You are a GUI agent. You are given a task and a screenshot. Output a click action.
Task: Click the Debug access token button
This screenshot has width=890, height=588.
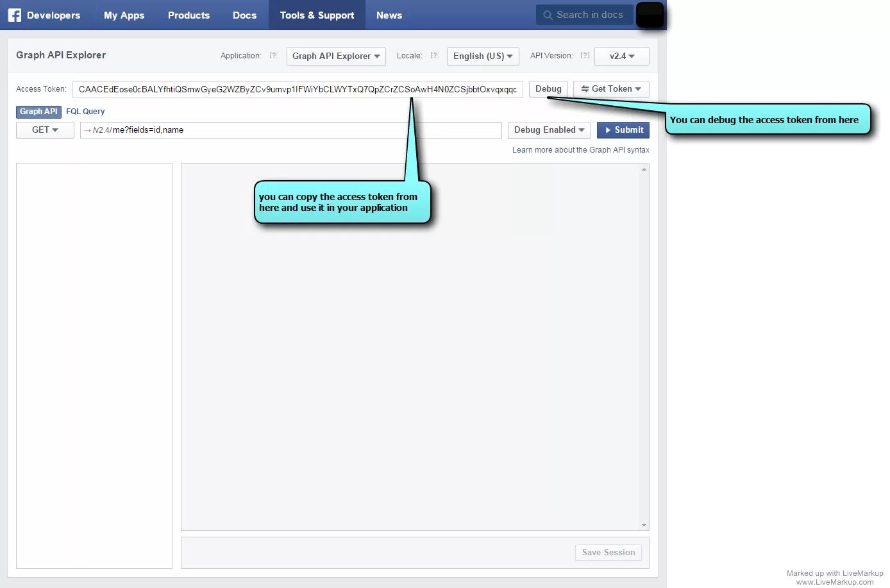(x=548, y=89)
